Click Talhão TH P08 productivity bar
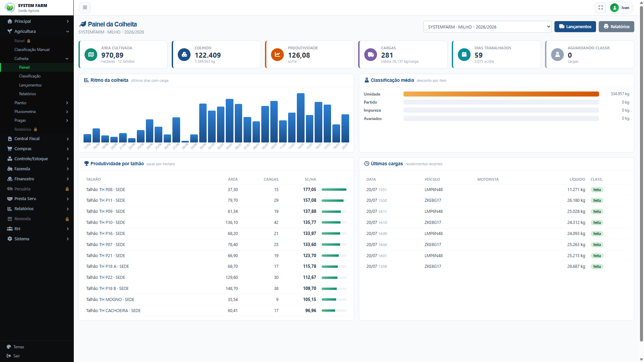The width and height of the screenshot is (644, 362). point(334,190)
